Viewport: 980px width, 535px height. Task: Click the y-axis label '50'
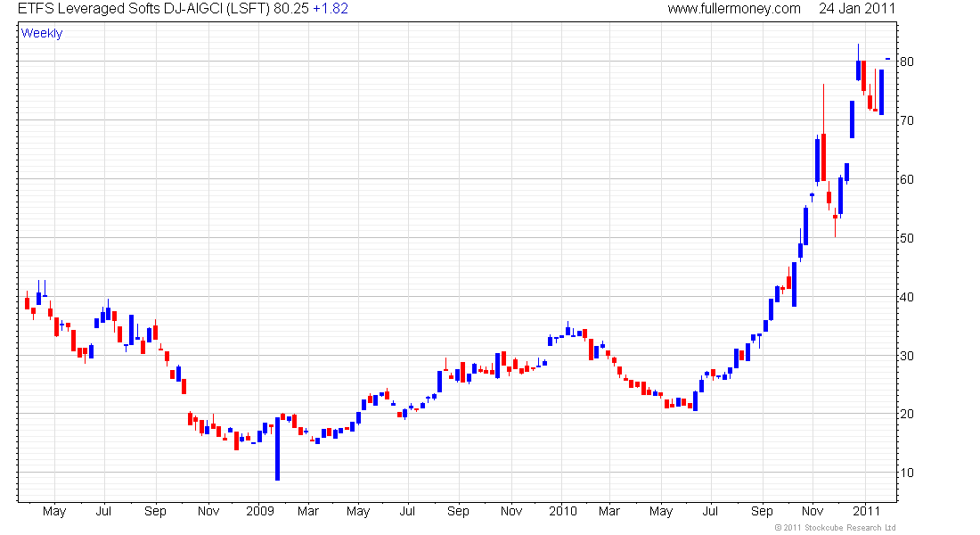[906, 238]
